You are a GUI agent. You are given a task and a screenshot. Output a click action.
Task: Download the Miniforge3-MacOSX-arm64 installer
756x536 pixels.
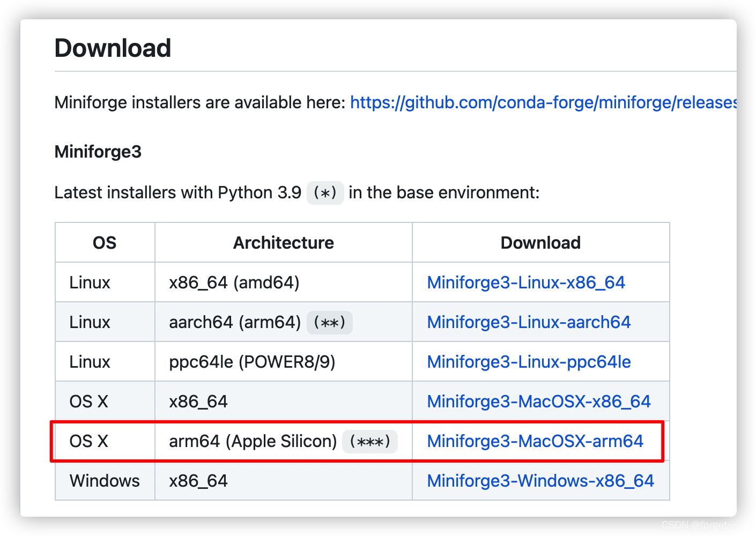535,441
